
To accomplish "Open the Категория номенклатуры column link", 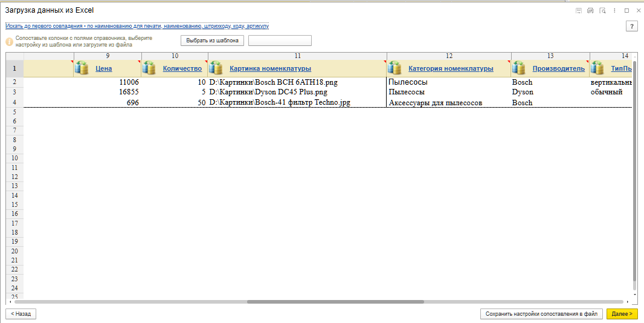I will [x=451, y=69].
